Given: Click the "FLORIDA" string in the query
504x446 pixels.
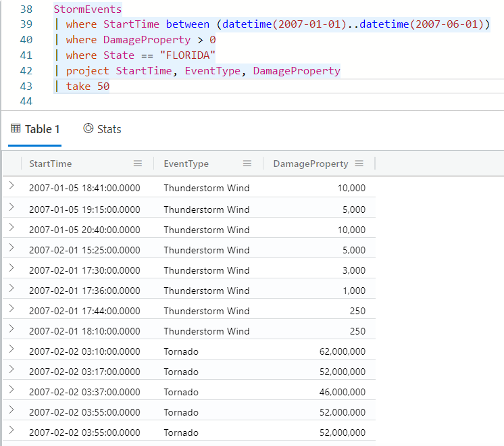Looking at the screenshot, I should [x=187, y=55].
